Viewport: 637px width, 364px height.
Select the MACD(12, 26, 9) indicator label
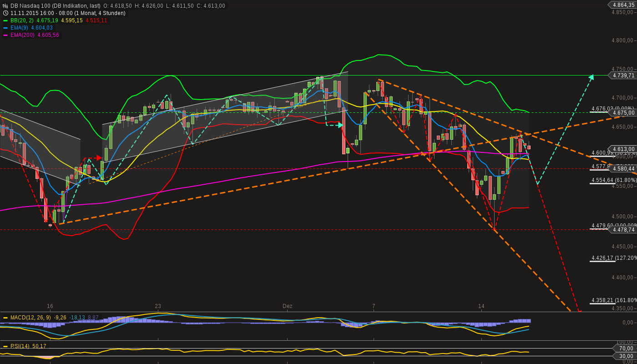30,317
